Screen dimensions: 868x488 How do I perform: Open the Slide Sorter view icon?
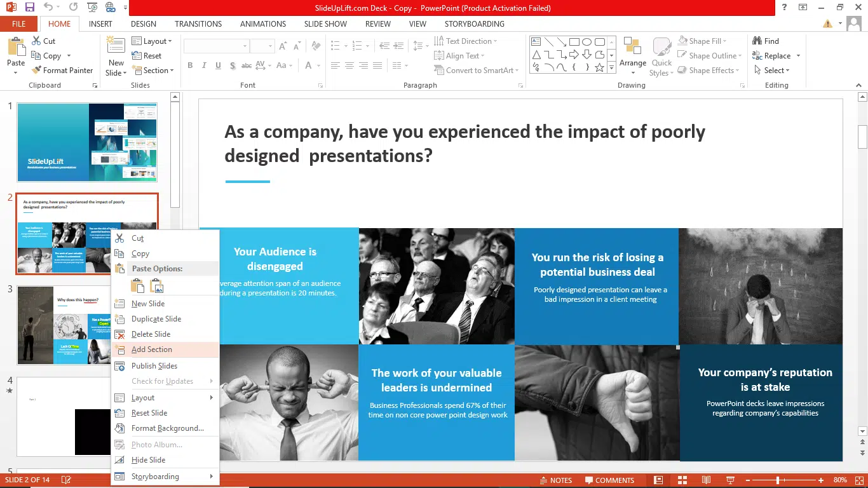pyautogui.click(x=682, y=480)
